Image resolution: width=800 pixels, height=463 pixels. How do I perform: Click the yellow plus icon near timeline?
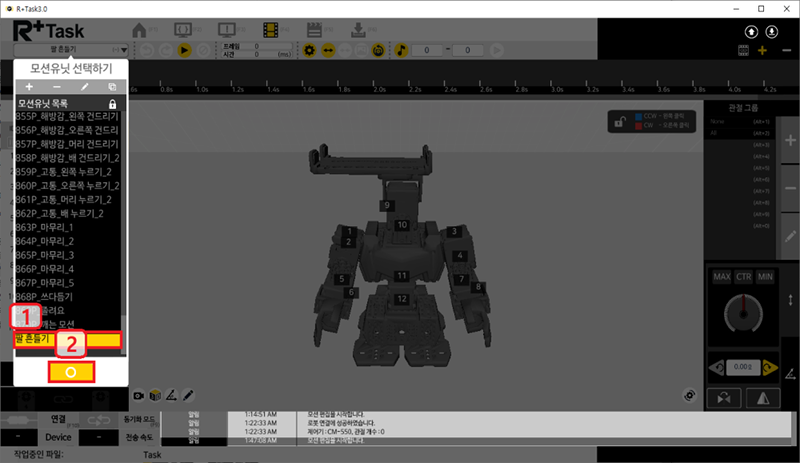pyautogui.click(x=763, y=50)
